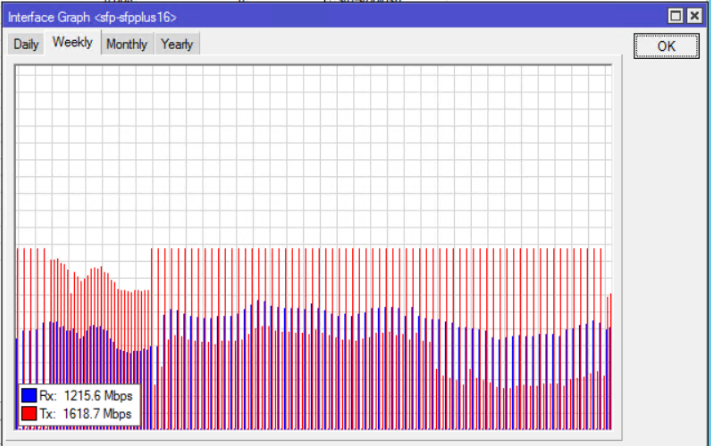Maximize the Interface Graph window
Screen dimensions: 711x446
coord(675,16)
